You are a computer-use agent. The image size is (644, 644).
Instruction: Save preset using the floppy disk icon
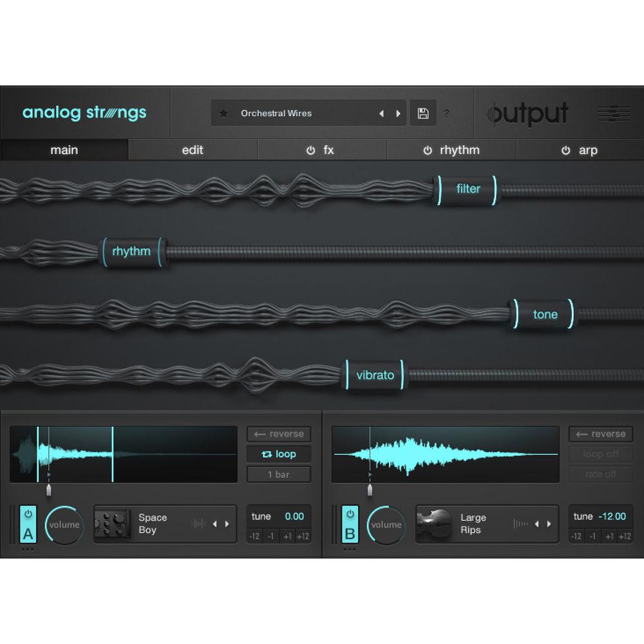click(423, 113)
